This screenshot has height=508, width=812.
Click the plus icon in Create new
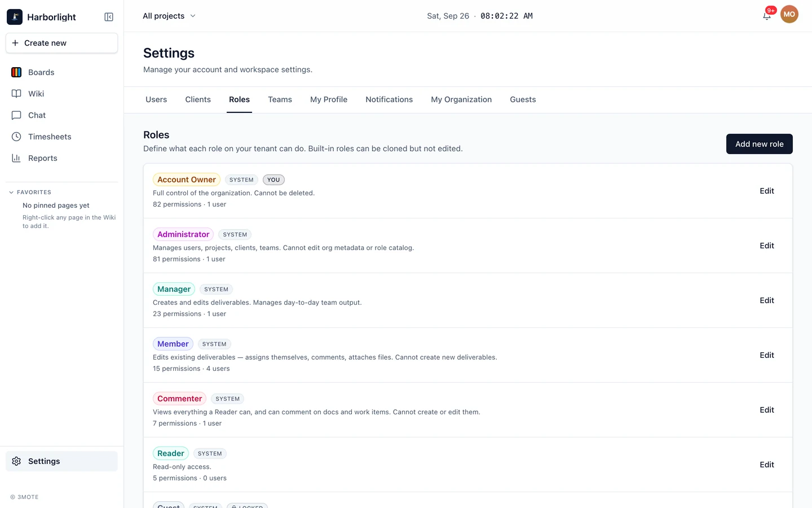point(15,43)
